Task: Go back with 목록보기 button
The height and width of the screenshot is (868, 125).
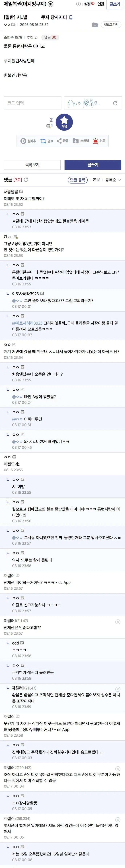Action: pos(32,165)
